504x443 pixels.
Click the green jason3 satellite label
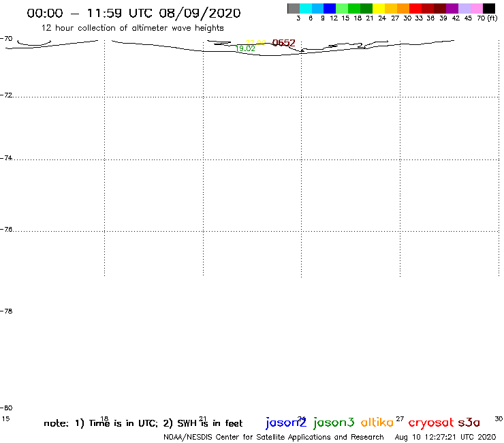click(x=334, y=423)
